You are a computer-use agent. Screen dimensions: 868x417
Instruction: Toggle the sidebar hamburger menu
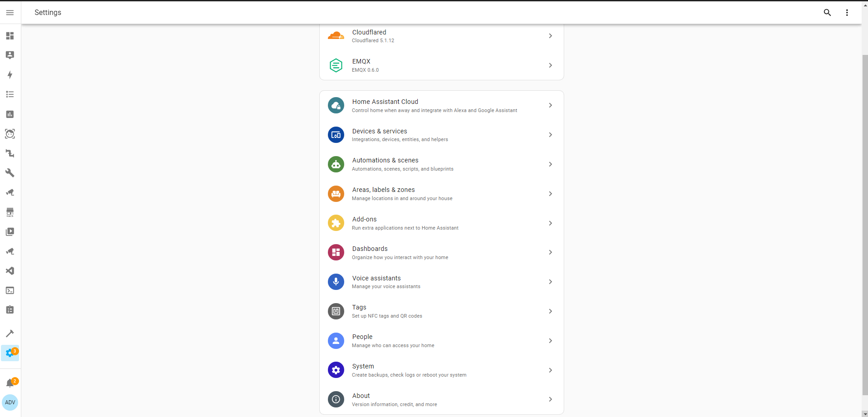coord(10,13)
